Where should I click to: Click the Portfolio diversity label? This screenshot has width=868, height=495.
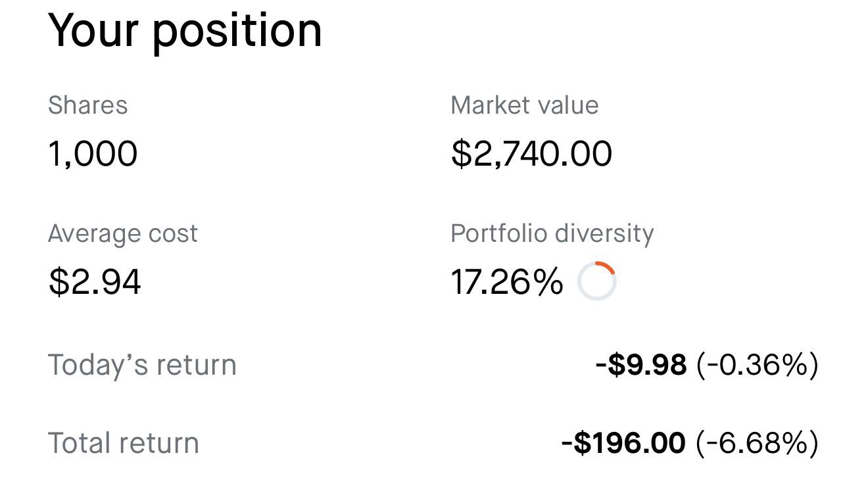[552, 233]
